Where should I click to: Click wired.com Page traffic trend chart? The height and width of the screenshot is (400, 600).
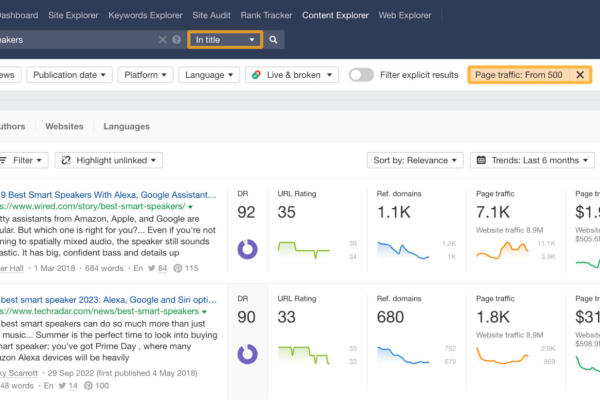[502, 250]
